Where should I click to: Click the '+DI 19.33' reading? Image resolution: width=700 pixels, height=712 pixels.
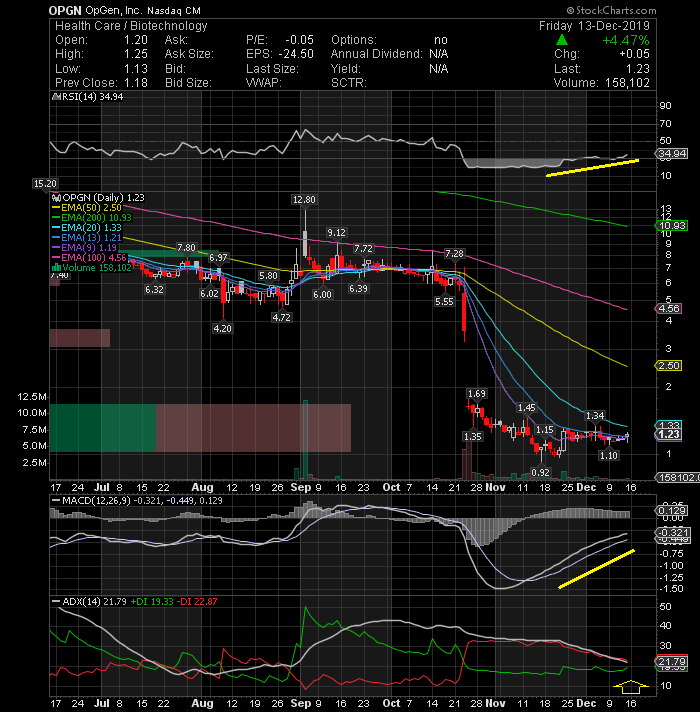click(152, 602)
